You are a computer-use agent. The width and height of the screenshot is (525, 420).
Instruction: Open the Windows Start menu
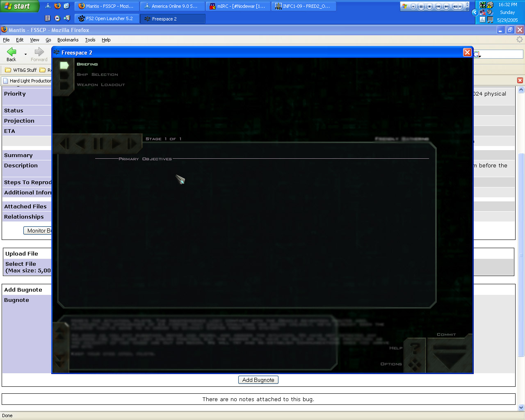19,6
